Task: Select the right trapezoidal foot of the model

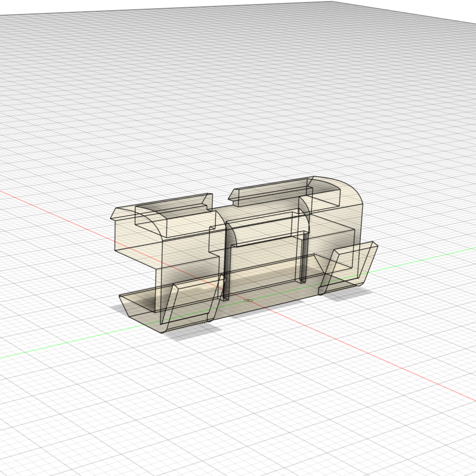Action: pyautogui.click(x=349, y=264)
